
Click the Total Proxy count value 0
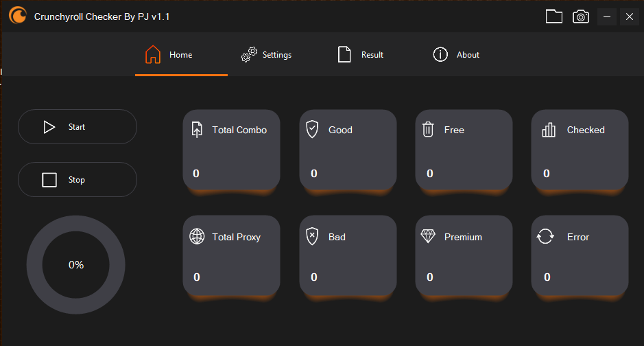(x=197, y=277)
